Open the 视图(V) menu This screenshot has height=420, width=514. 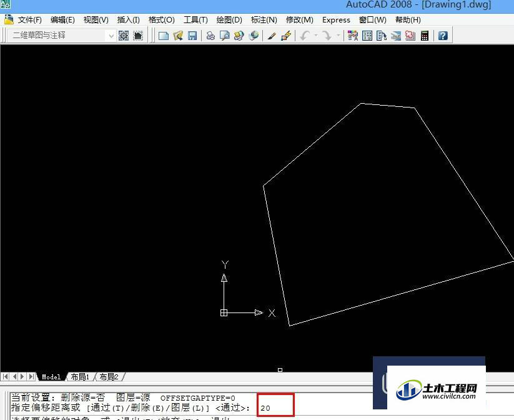click(x=96, y=20)
